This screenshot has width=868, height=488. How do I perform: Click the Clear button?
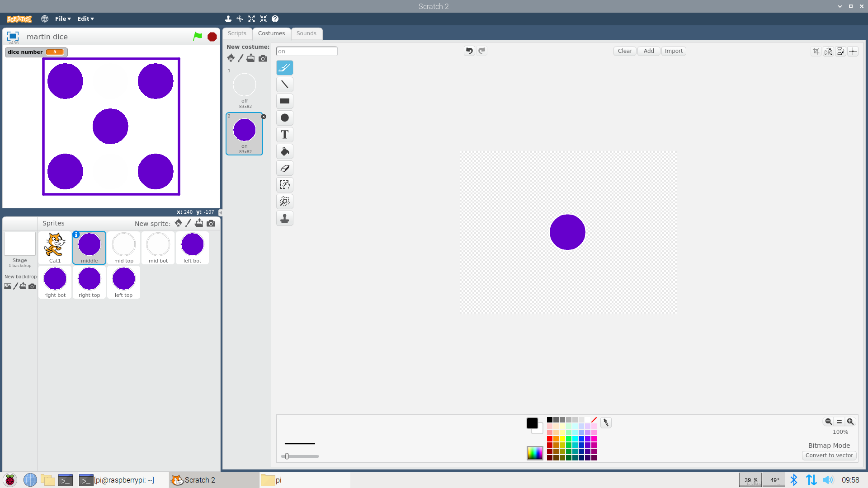625,51
